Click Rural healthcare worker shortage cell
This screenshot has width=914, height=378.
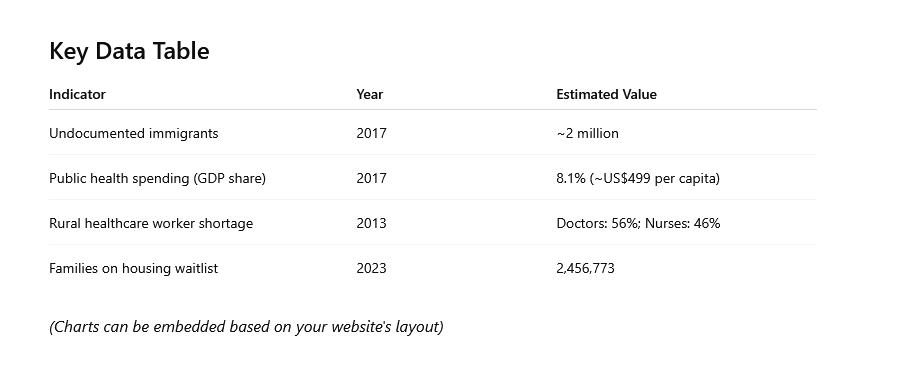click(x=151, y=223)
